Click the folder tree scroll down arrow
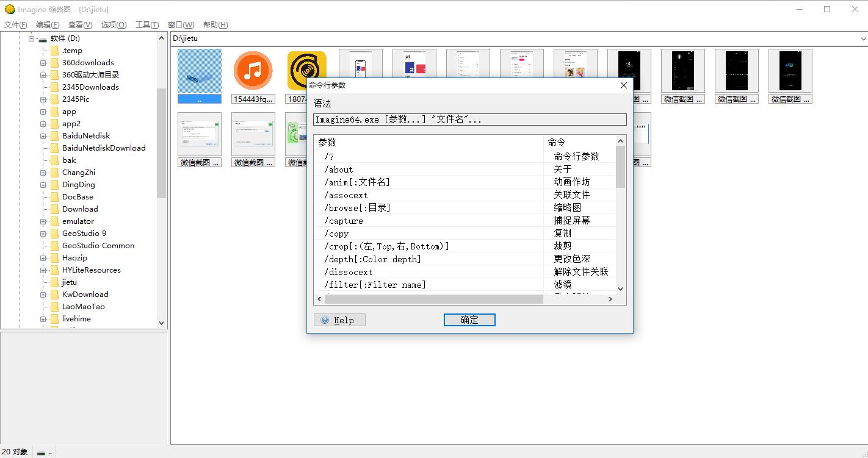Viewport: 868px width, 458px height. click(162, 323)
